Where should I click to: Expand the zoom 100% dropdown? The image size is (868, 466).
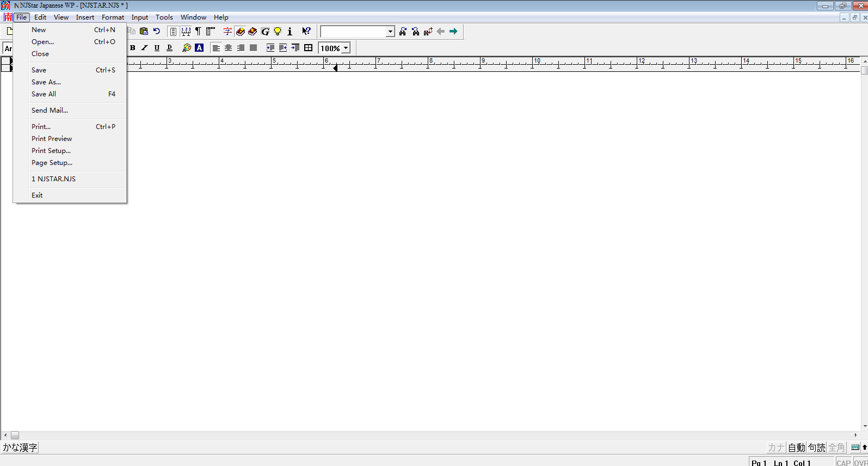click(346, 48)
